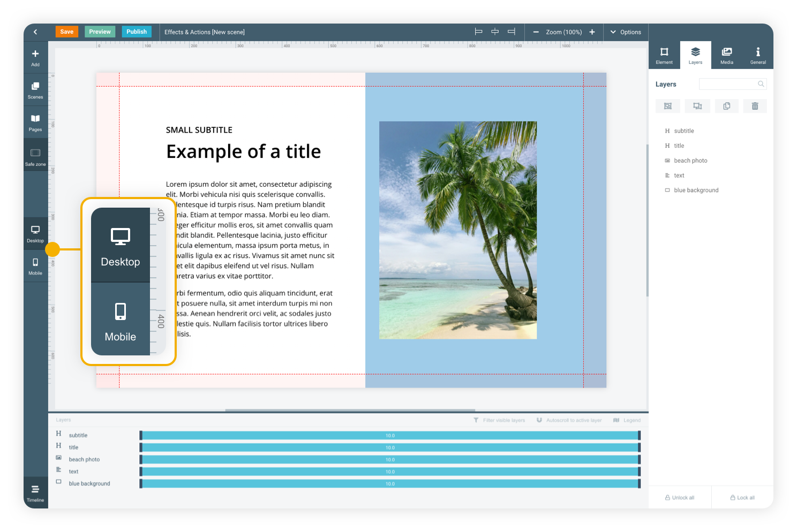Click the align right icon in toolbar

tap(512, 32)
